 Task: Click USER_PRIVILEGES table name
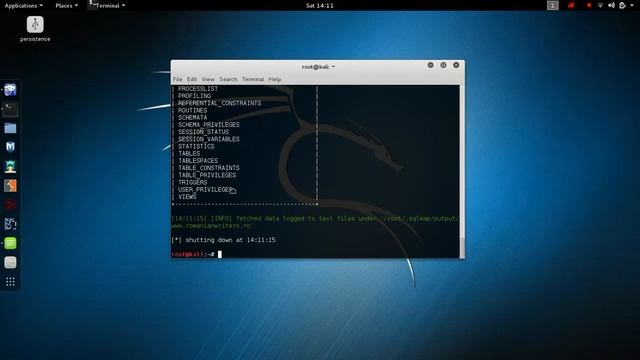pos(205,190)
